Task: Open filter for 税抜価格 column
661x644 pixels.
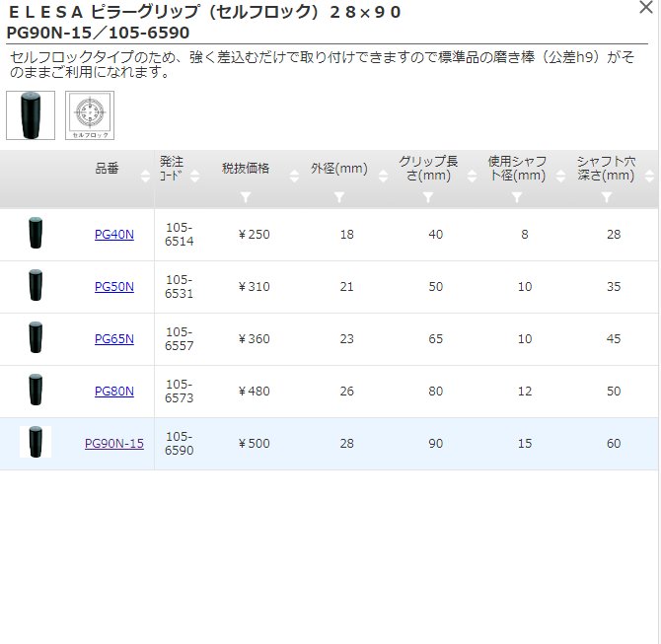Action: (x=246, y=197)
